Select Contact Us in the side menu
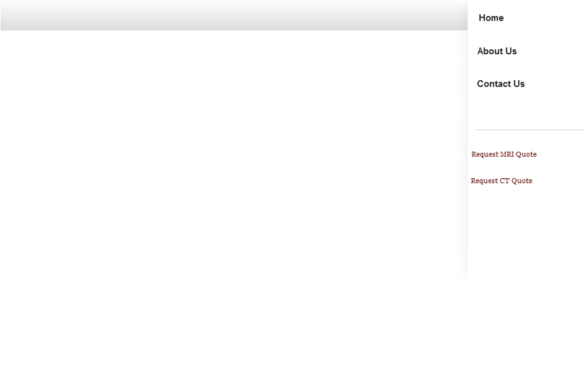The height and width of the screenshot is (370, 588). coord(500,84)
